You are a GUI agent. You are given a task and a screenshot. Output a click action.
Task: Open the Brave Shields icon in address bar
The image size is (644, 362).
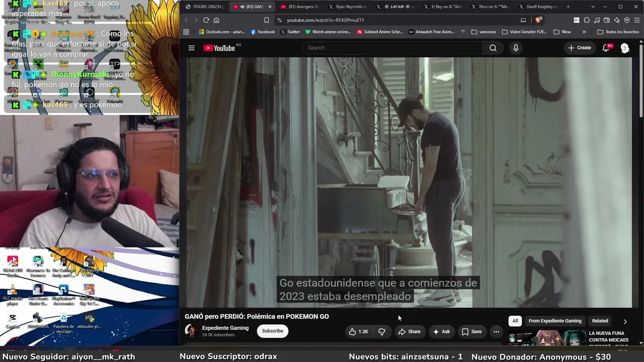pos(538,20)
